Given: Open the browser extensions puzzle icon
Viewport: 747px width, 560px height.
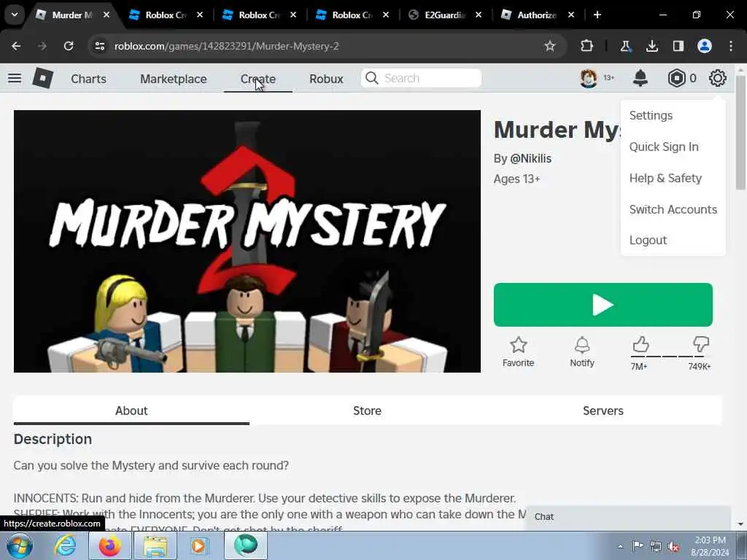Looking at the screenshot, I should coord(587,46).
